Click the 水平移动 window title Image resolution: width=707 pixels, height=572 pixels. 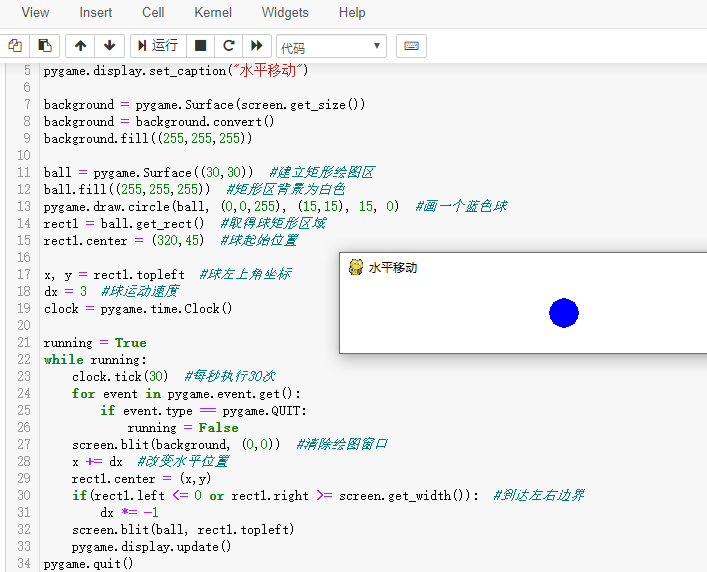[x=393, y=268]
